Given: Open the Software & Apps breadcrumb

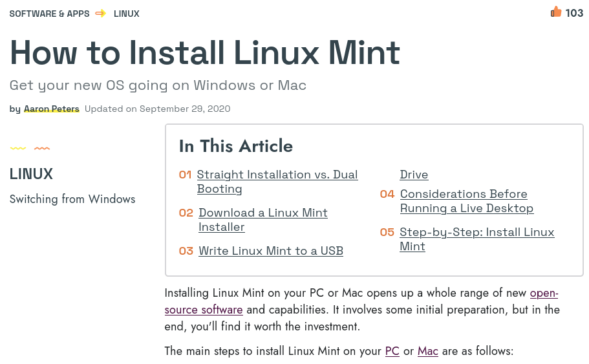Looking at the screenshot, I should tap(49, 14).
